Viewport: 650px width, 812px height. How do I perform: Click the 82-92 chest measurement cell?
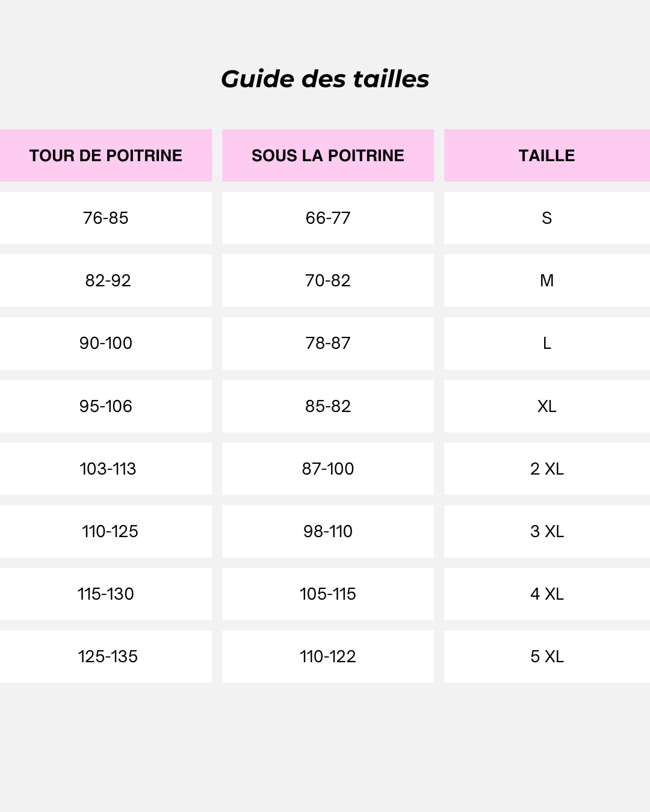tap(106, 280)
